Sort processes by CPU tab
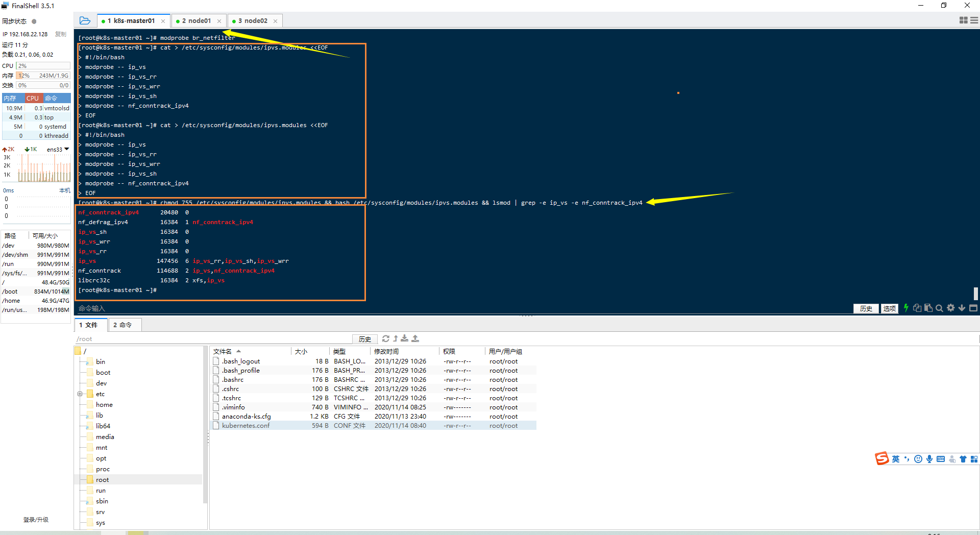Screen dimensions: 980x535 click(33, 98)
